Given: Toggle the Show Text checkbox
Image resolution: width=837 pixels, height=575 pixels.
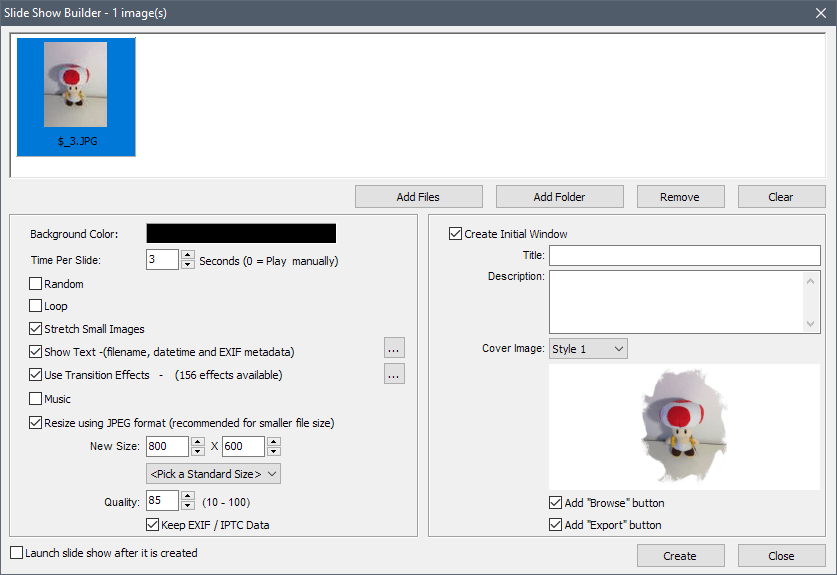Looking at the screenshot, I should pyautogui.click(x=35, y=352).
